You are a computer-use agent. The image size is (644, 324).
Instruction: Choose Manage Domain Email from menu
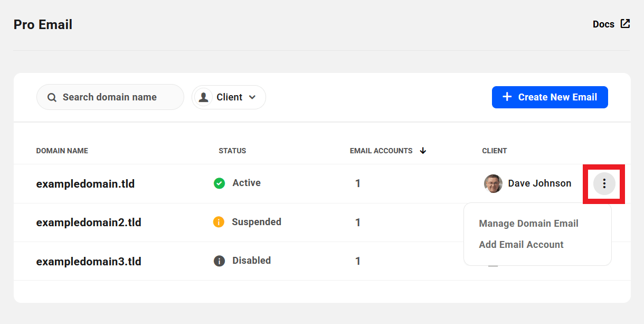tap(528, 224)
